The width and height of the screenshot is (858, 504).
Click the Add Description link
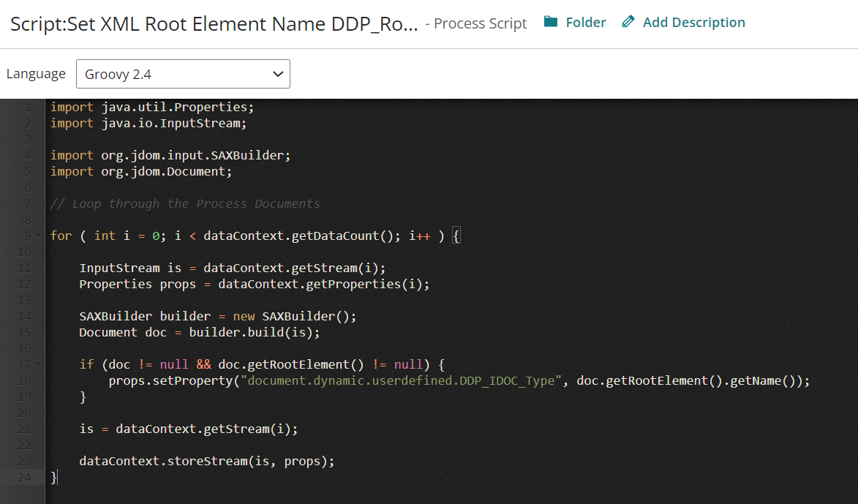[x=693, y=22]
